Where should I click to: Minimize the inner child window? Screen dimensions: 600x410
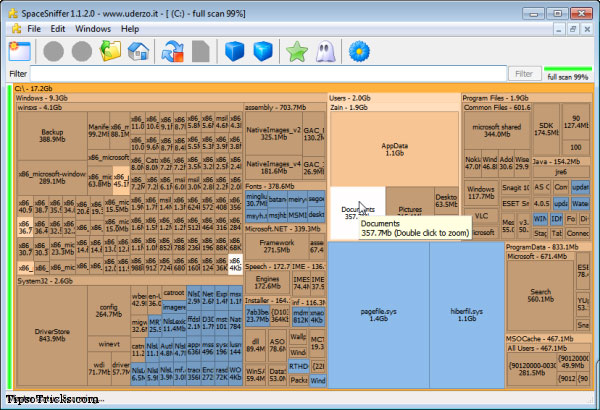[559, 29]
